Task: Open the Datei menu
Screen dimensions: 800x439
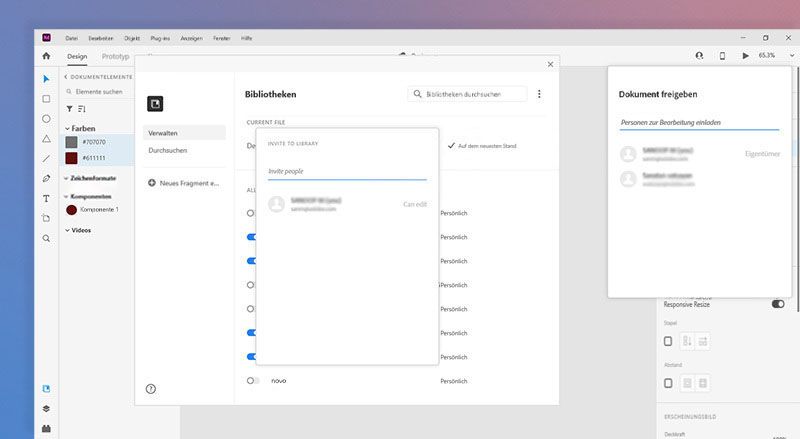Action: (71, 38)
